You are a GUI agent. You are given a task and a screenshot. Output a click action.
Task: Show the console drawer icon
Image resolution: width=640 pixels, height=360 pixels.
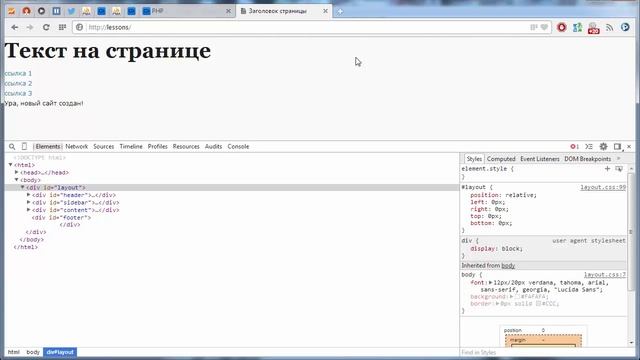point(589,147)
